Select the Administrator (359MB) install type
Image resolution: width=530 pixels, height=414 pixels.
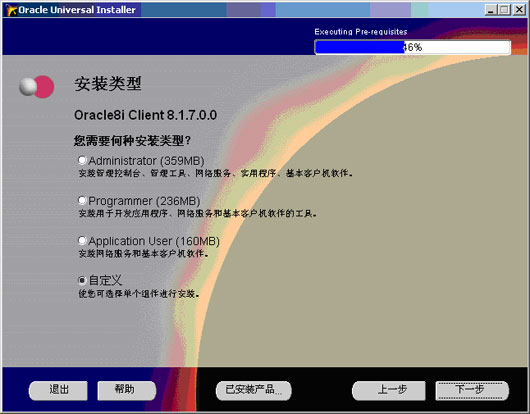pos(82,160)
